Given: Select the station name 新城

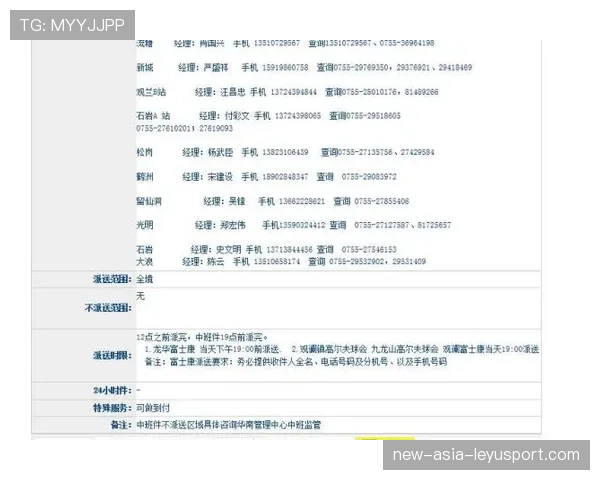Looking at the screenshot, I should pos(145,68).
